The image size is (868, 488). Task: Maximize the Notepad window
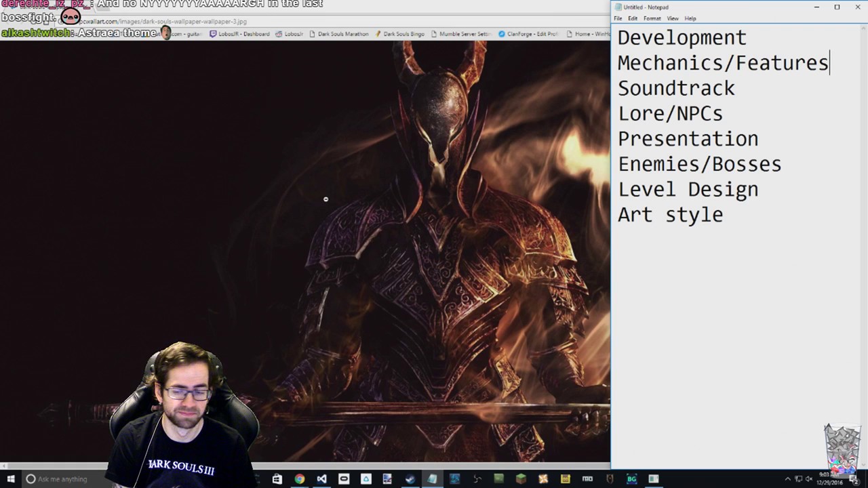point(837,7)
